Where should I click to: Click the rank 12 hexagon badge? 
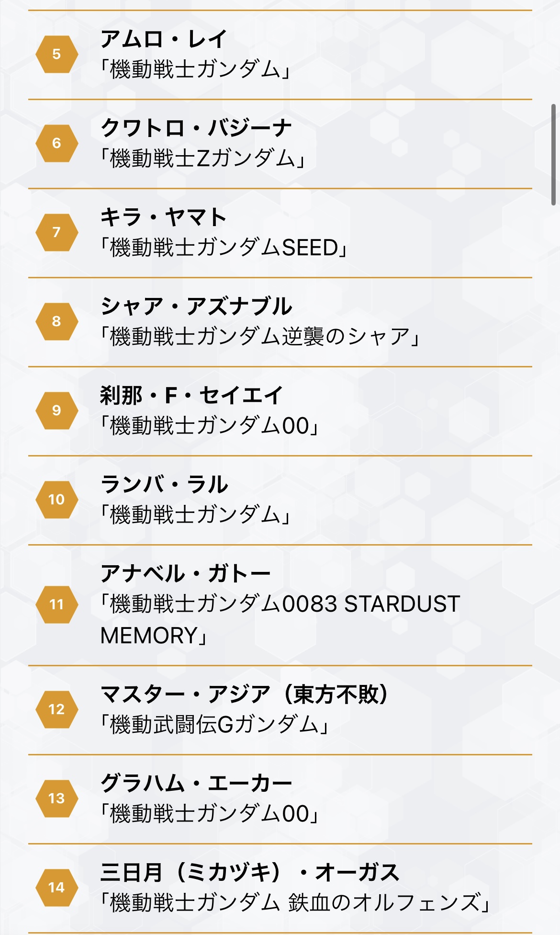56,709
